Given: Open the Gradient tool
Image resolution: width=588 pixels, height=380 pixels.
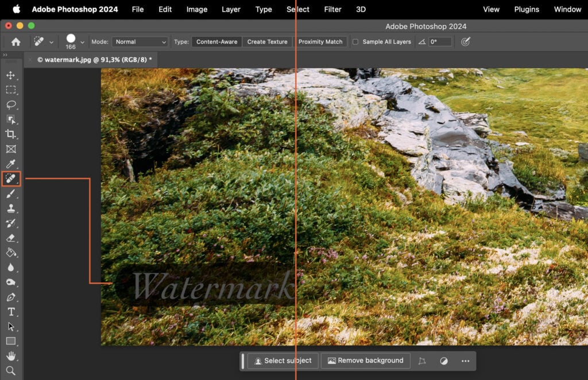Looking at the screenshot, I should point(11,253).
